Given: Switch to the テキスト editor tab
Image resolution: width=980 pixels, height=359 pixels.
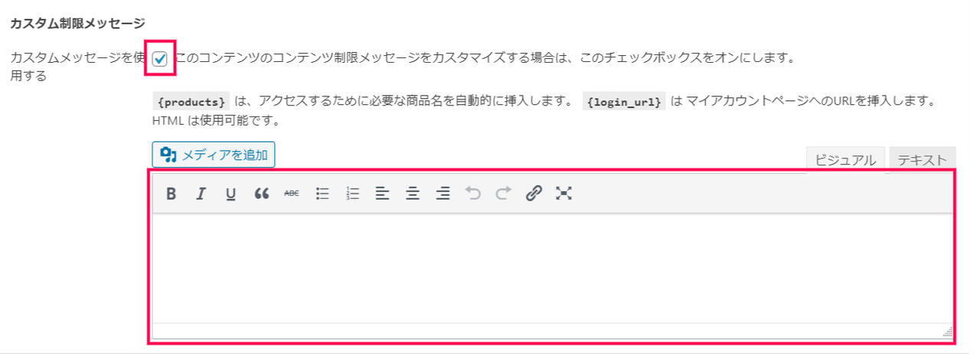Looking at the screenshot, I should (923, 159).
